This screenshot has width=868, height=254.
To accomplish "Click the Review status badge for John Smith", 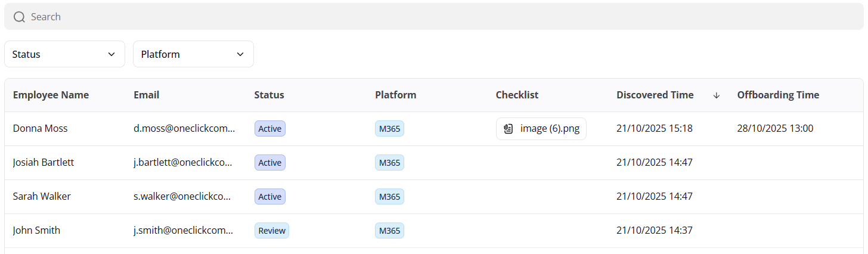I will pos(272,231).
